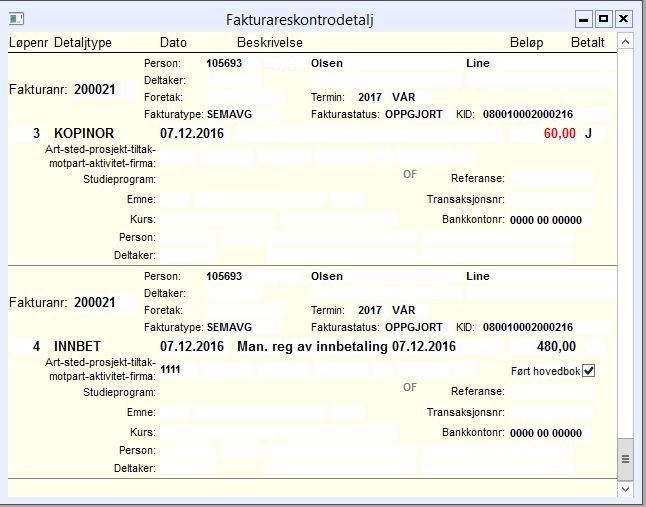Click the Betalt column header

pos(587,42)
